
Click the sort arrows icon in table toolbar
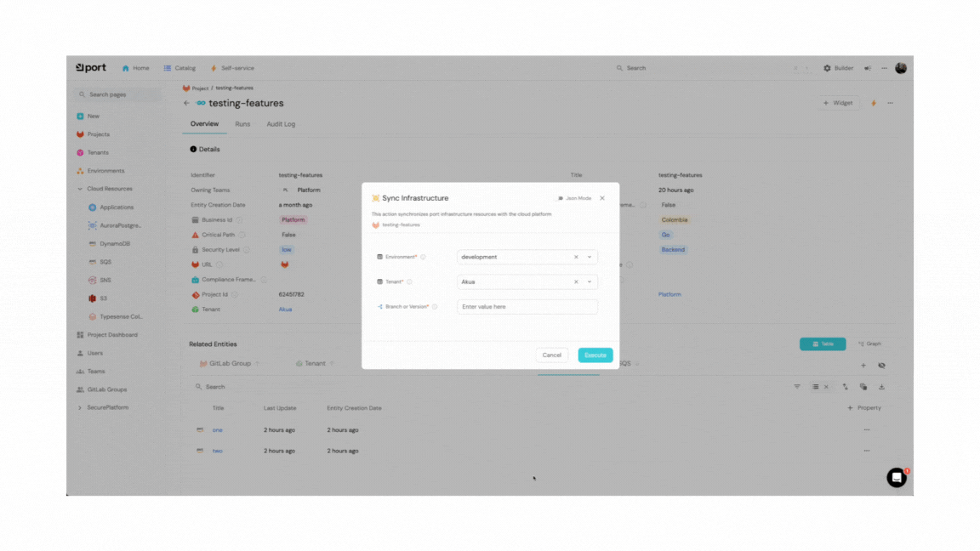[846, 387]
